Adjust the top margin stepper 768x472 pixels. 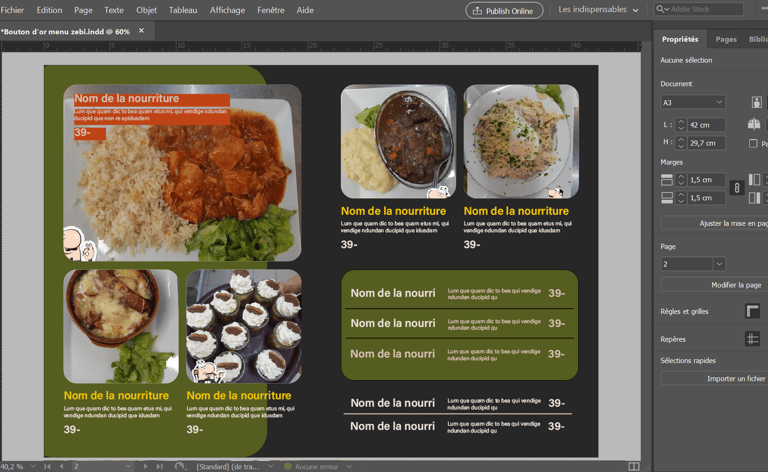681,180
